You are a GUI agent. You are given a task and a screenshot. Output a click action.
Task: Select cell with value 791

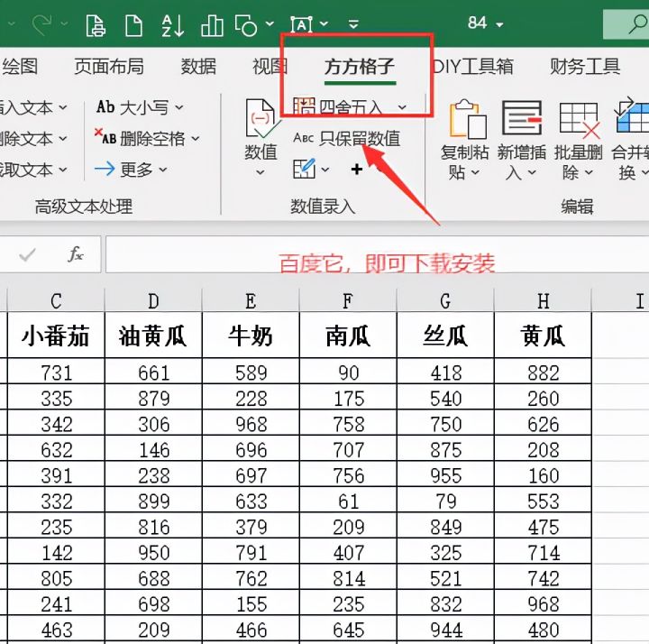pyautogui.click(x=251, y=552)
